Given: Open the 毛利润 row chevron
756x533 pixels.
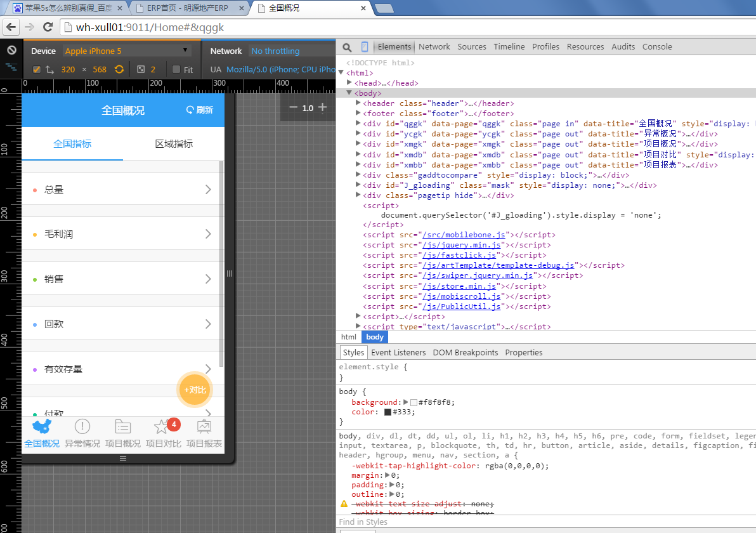Looking at the screenshot, I should [208, 234].
